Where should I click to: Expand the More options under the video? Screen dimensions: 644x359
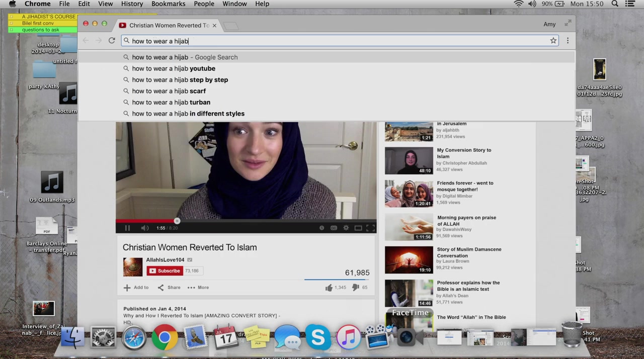point(198,288)
